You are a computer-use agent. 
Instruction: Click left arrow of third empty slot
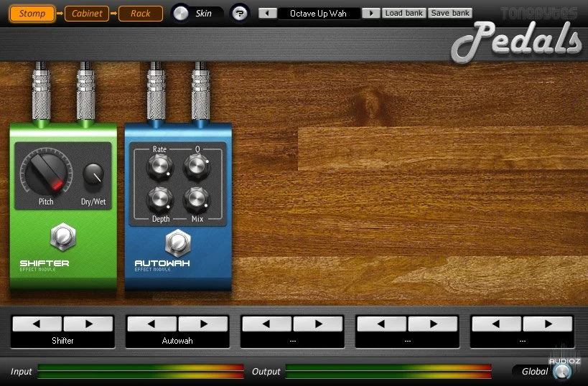(267, 324)
